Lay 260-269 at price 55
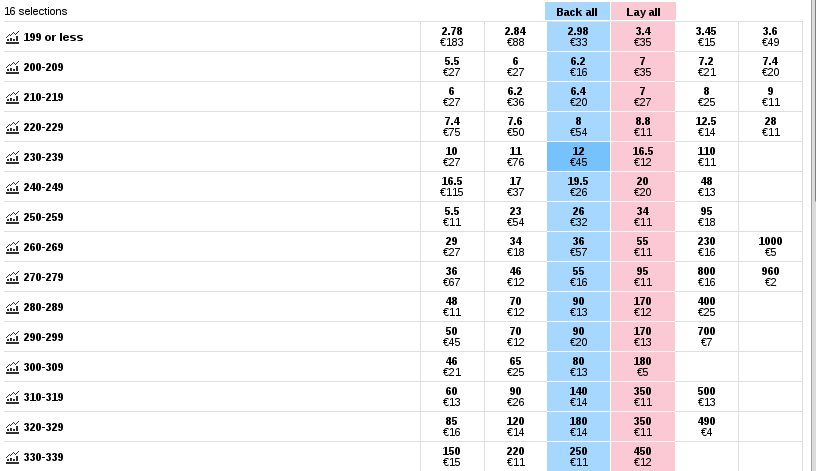This screenshot has width=816, height=471. click(642, 247)
